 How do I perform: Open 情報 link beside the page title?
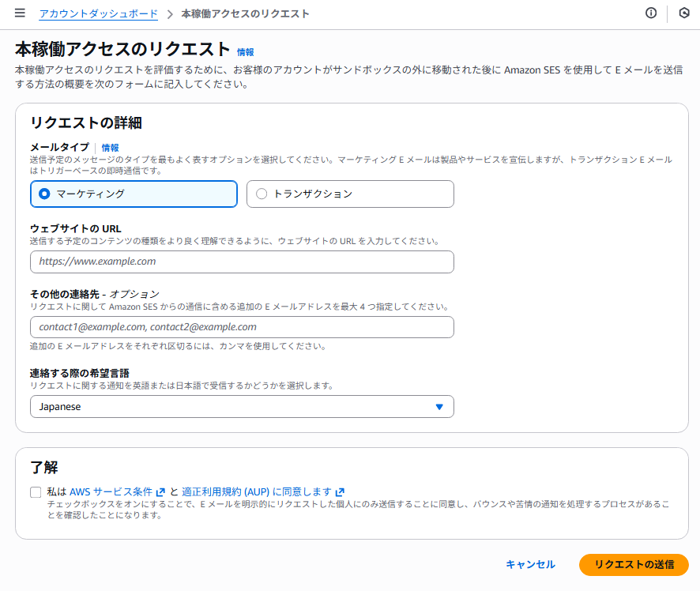pyautogui.click(x=246, y=52)
